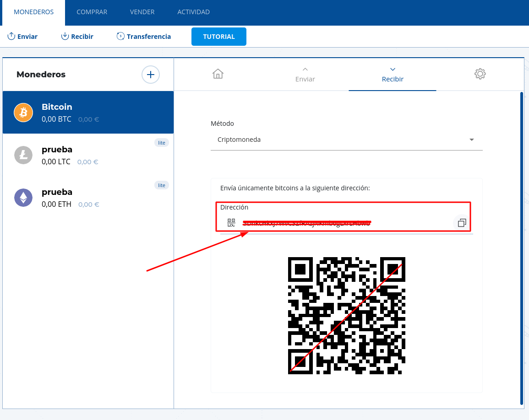Viewport: 529px width, 420px height.
Task: Launch the TUTORIAL button
Action: 218,37
